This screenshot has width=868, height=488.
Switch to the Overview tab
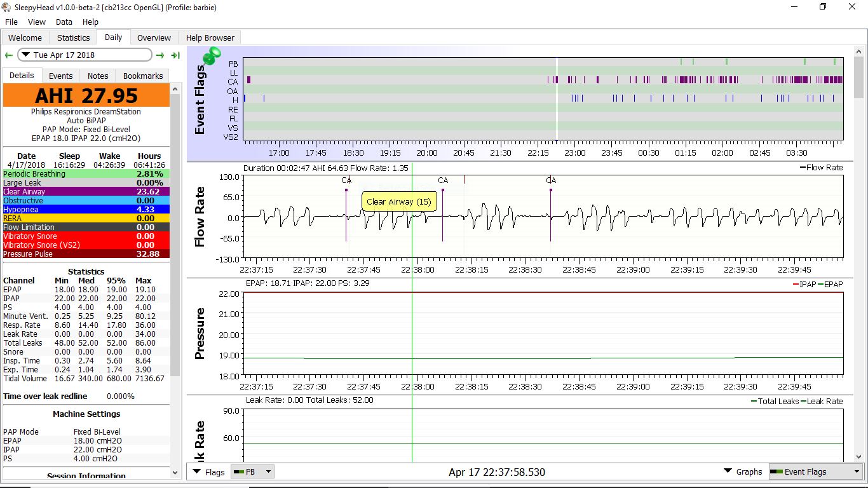(x=154, y=37)
